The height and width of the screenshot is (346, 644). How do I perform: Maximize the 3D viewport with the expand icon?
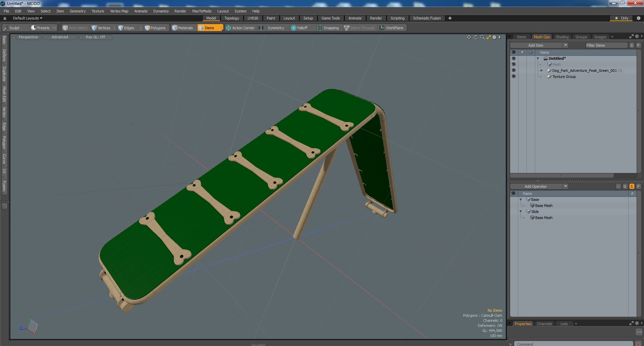pos(489,37)
